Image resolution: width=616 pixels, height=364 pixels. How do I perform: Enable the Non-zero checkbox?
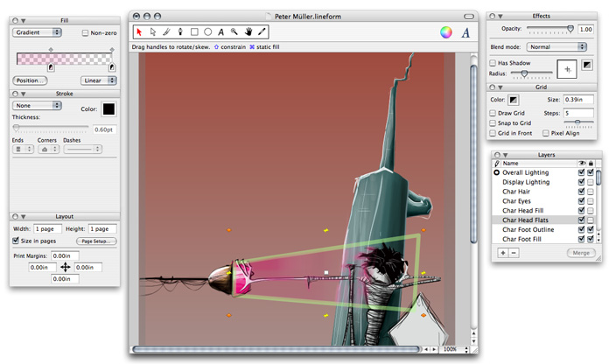(x=85, y=33)
